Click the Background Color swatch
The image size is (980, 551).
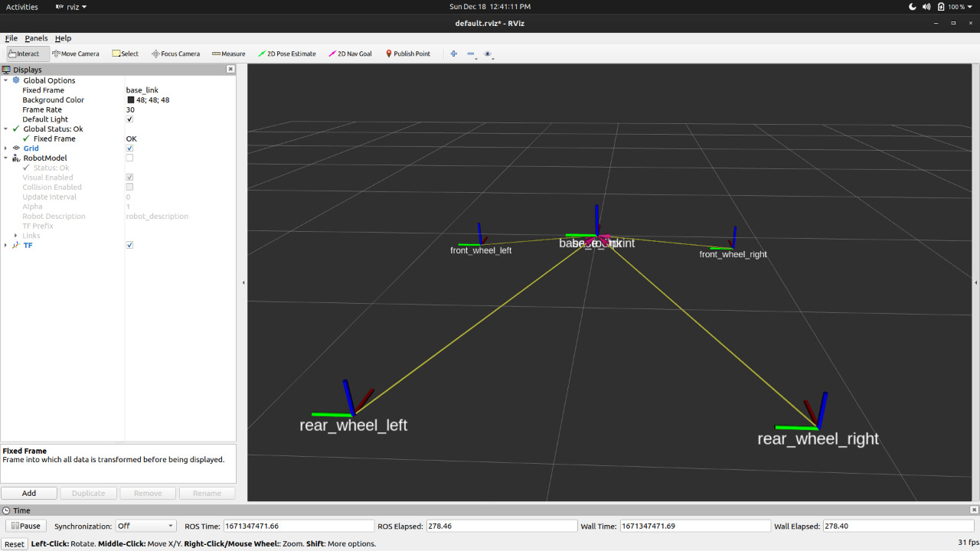coord(132,99)
